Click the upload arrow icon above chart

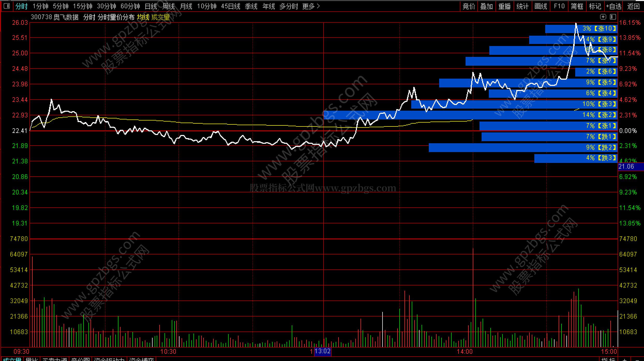[x=603, y=17]
